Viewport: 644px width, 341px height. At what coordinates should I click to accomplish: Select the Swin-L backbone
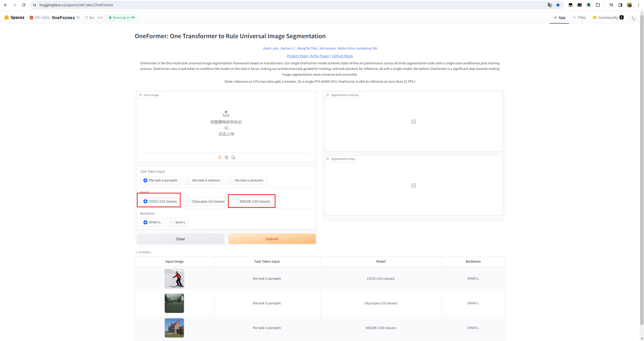[177, 222]
